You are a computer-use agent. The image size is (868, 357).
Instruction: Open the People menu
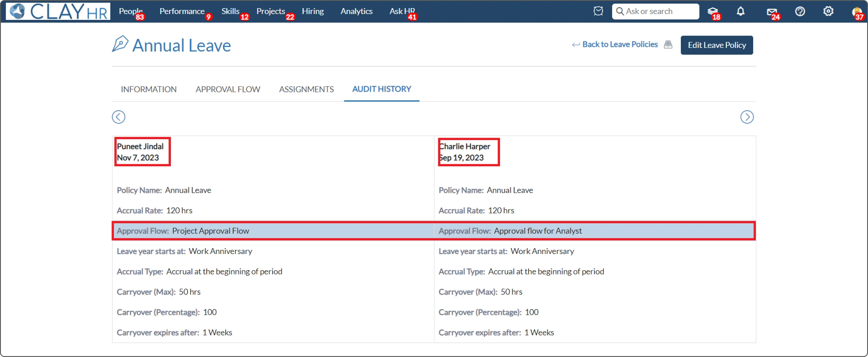point(131,11)
